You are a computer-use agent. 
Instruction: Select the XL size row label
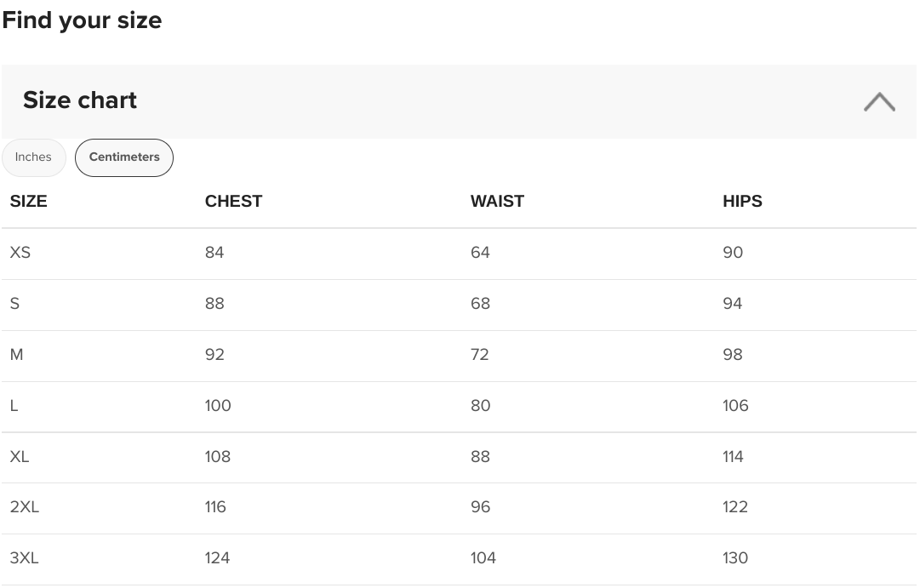[x=20, y=457]
